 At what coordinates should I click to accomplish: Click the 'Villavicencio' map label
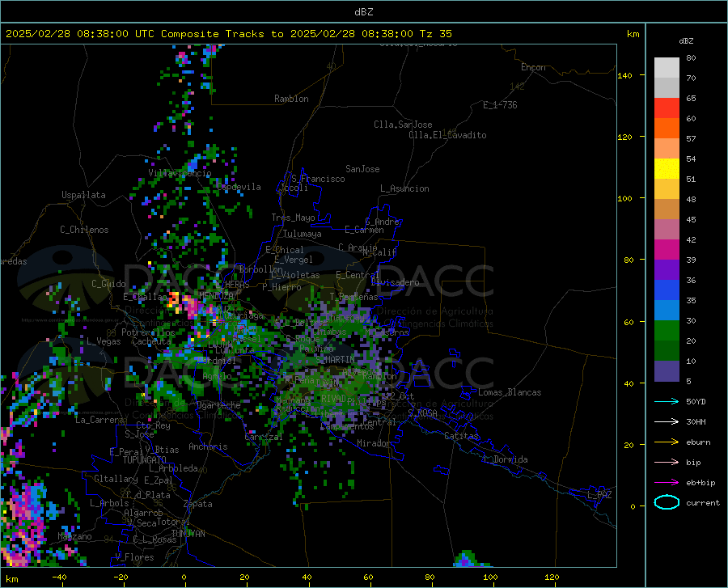pyautogui.click(x=180, y=173)
